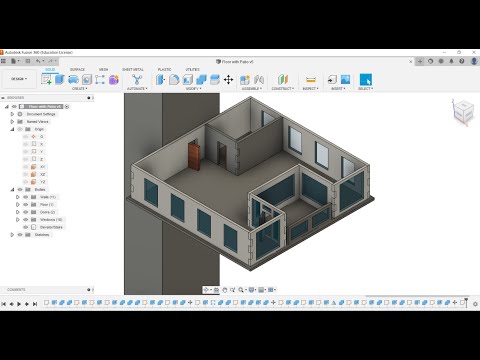Image resolution: width=480 pixels, height=360 pixels.
Task: Switch to the Sheet Metal tab
Action: (133, 69)
